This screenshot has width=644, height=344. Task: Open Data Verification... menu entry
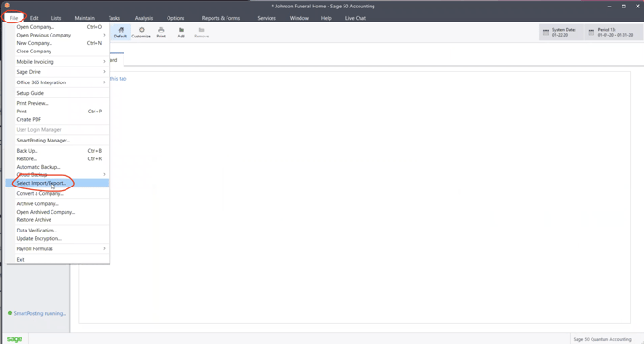(x=57, y=231)
